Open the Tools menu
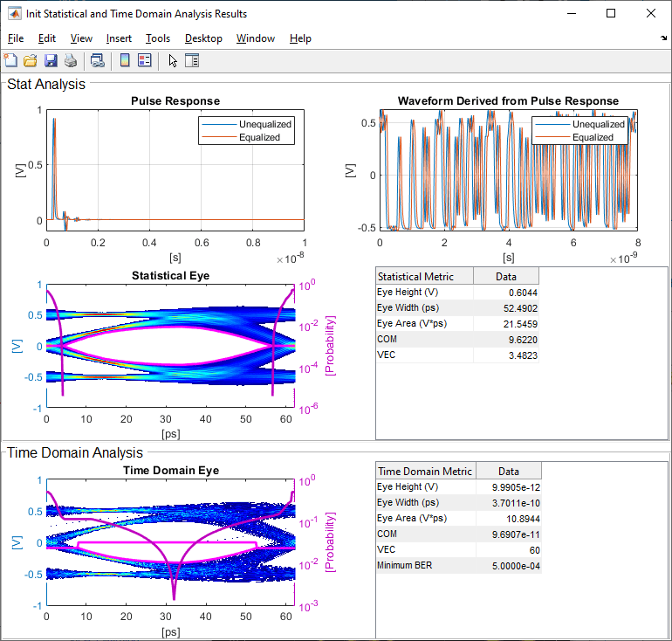 tap(158, 38)
